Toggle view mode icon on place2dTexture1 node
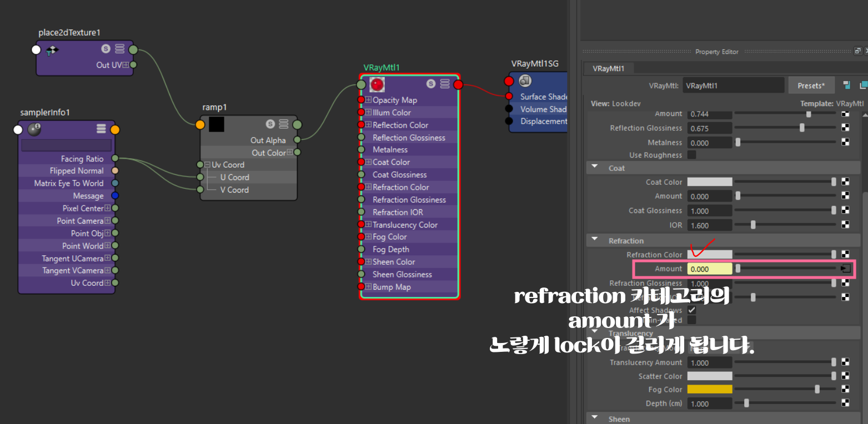This screenshot has height=424, width=868. click(120, 49)
